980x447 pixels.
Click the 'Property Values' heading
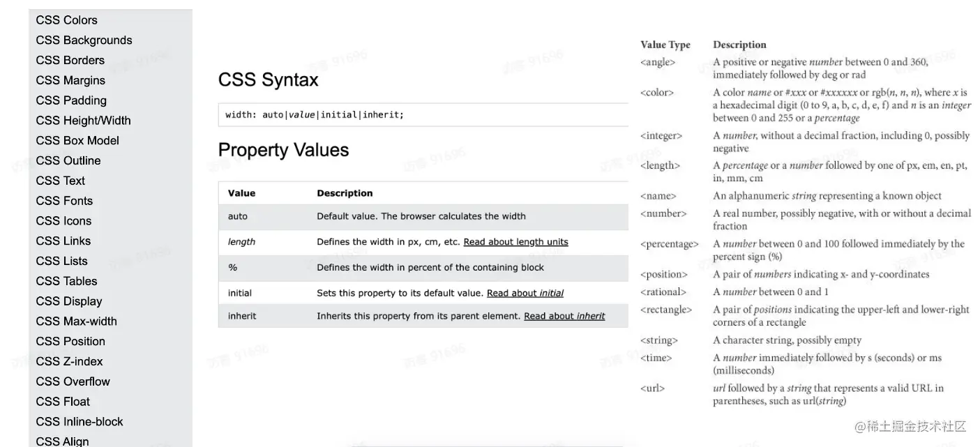coord(283,150)
